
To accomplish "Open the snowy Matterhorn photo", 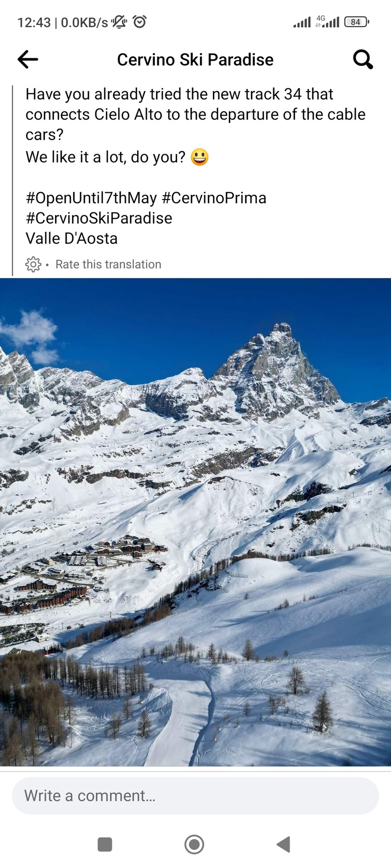I will coord(195,522).
